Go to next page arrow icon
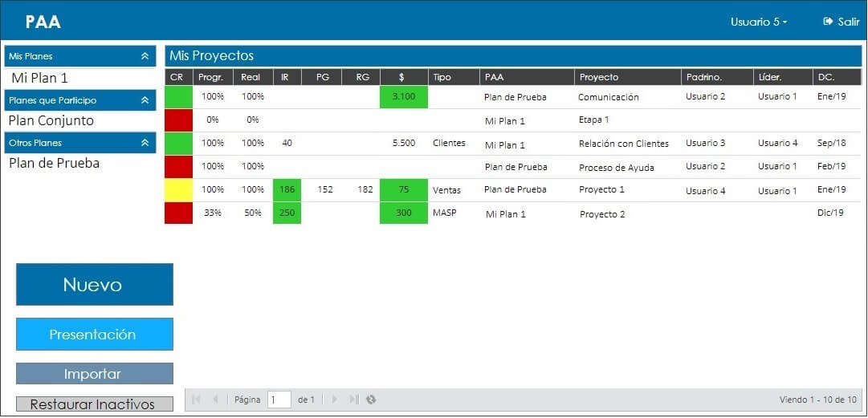The height and width of the screenshot is (418, 868). [334, 400]
